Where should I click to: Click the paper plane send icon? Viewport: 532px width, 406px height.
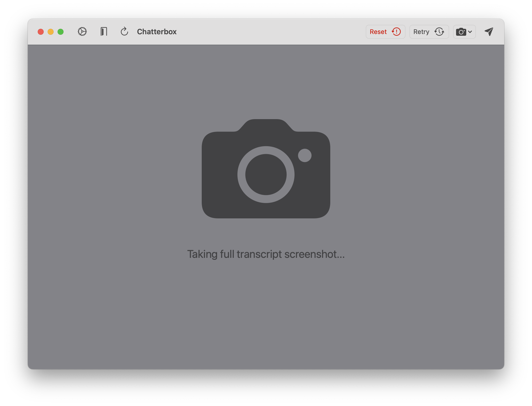tap(489, 32)
